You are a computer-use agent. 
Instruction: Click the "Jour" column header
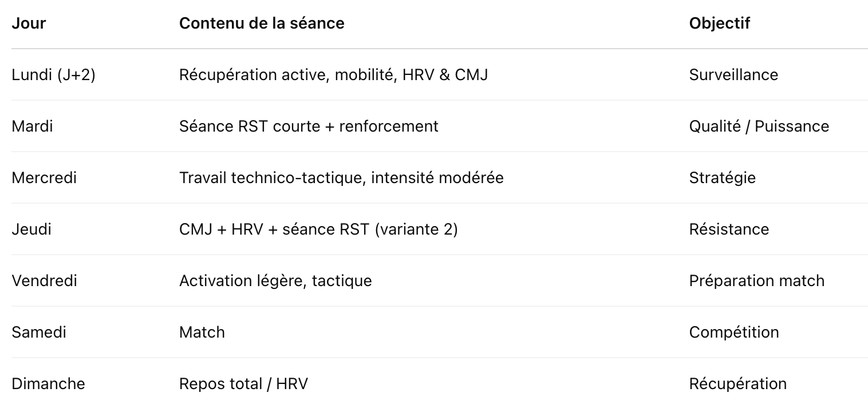coord(29,23)
